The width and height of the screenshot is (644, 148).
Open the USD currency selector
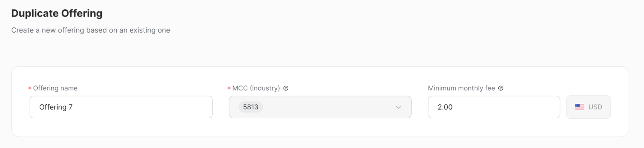[x=588, y=107]
